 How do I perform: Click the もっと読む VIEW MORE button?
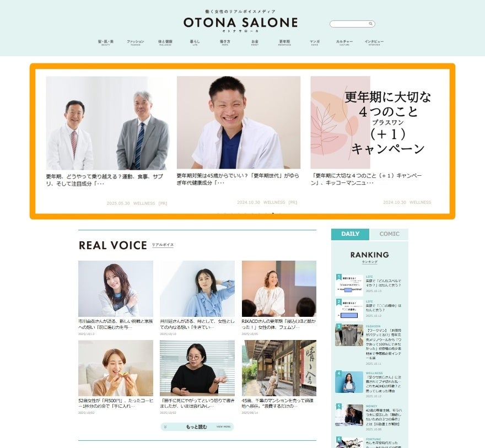(197, 427)
